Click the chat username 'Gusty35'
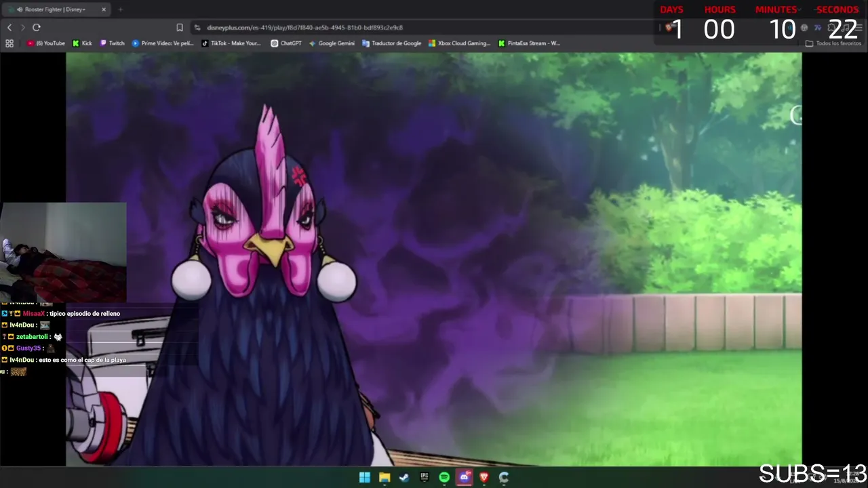 28,348
